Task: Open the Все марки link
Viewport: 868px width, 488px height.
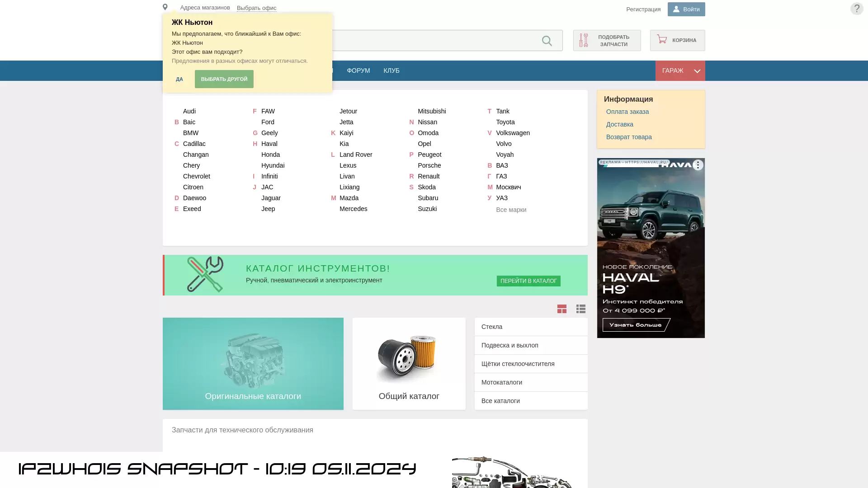Action: 511,210
